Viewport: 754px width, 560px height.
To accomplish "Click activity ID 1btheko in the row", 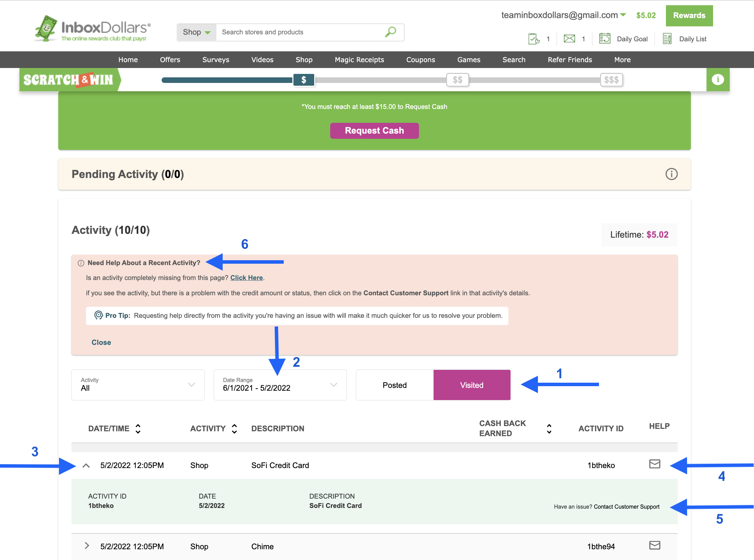I will pos(601,465).
